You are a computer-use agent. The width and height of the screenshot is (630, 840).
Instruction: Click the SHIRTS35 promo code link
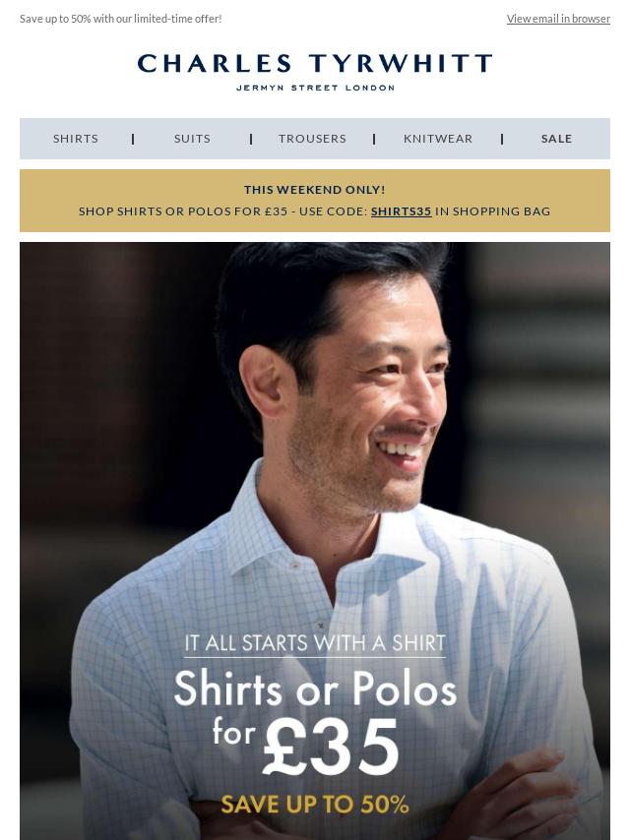click(401, 211)
